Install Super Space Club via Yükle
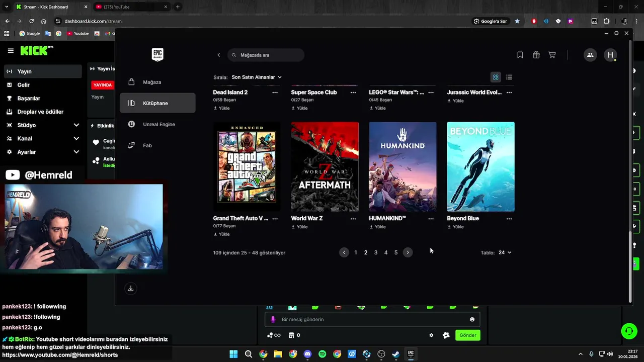This screenshot has height=362, width=644. pos(299,108)
